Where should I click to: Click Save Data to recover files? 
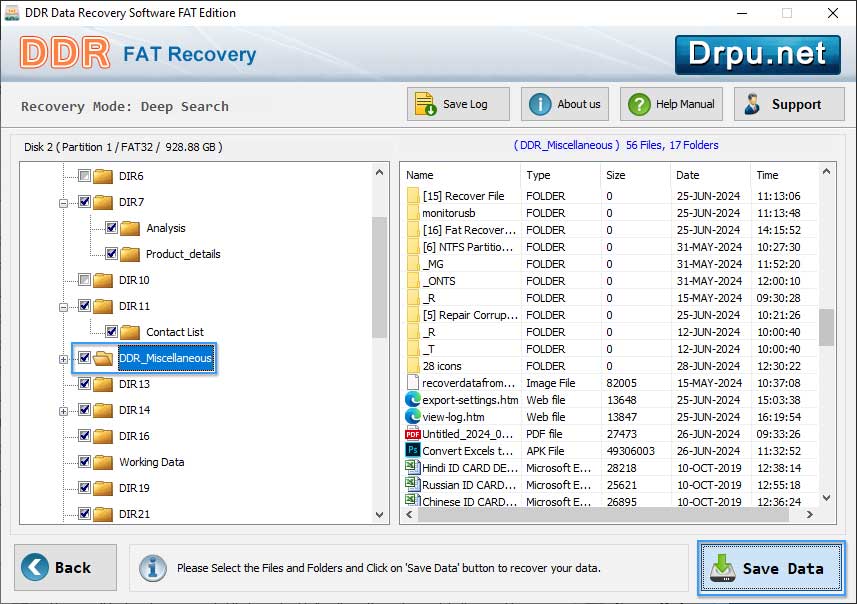(771, 568)
